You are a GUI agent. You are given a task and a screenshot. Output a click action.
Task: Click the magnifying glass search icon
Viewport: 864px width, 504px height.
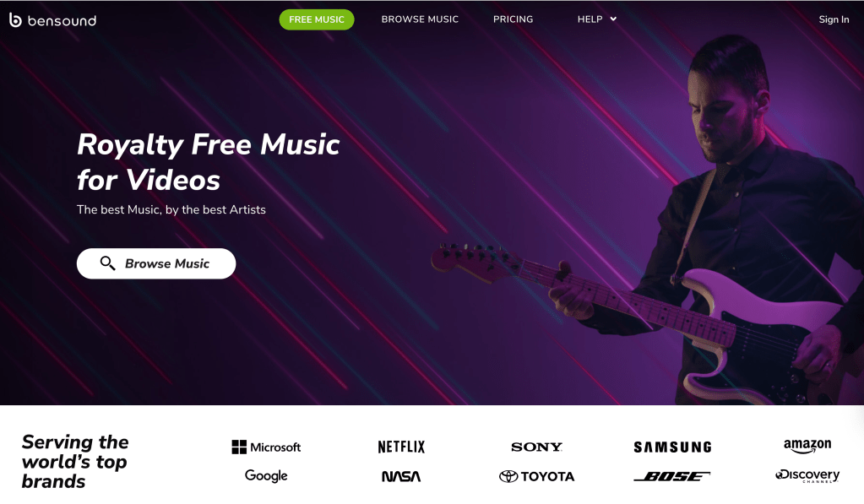107,263
